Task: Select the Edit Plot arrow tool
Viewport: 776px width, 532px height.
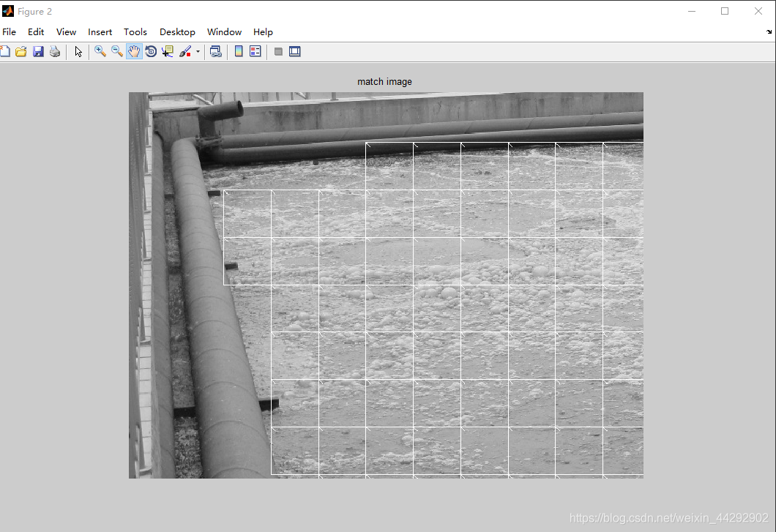Action: (78, 51)
